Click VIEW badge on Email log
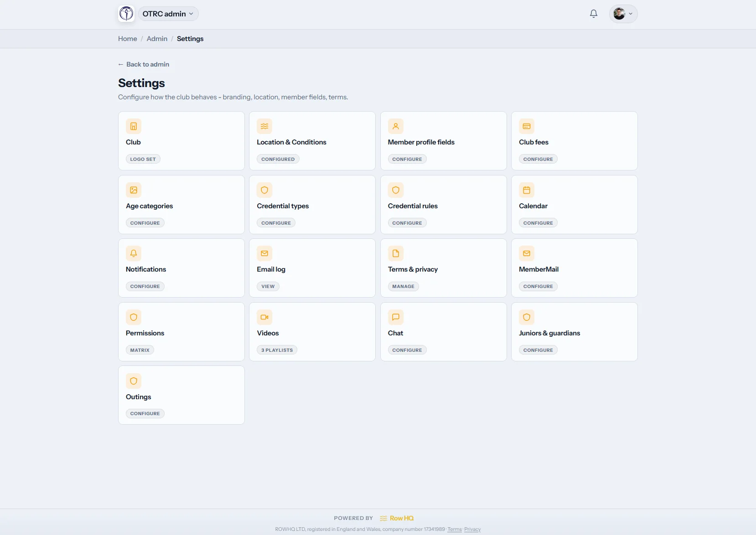 [268, 286]
